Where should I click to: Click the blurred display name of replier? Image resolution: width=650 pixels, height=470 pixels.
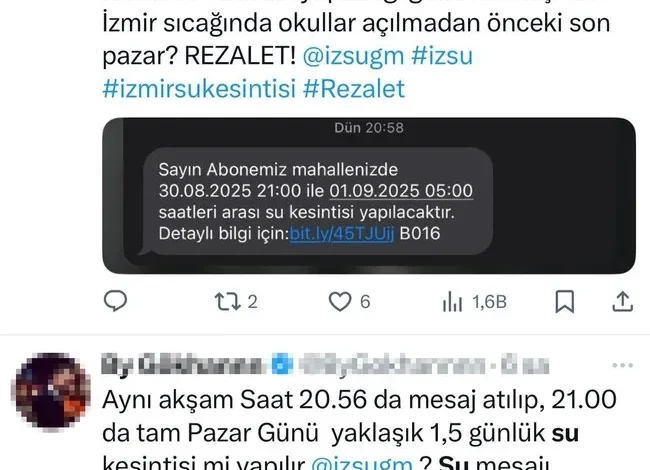coord(184,365)
